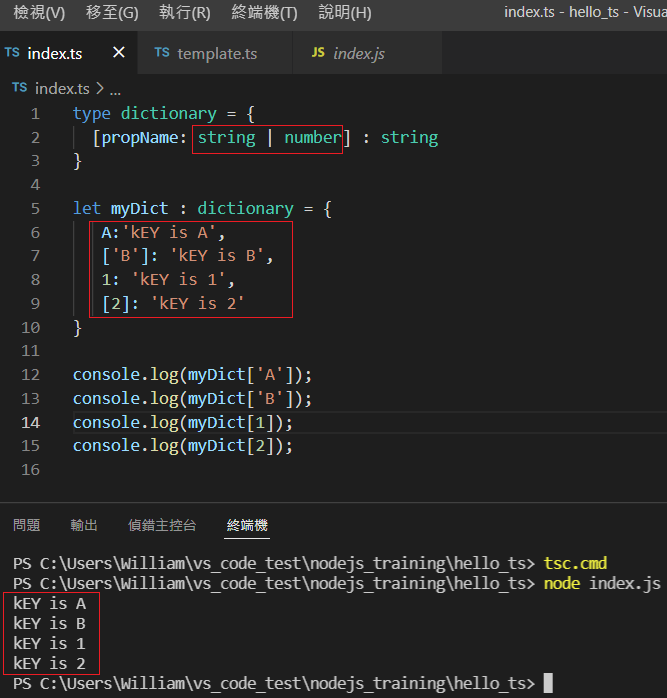Select the 終端機 panel tab
Screen dimensions: 667x698
click(x=247, y=525)
